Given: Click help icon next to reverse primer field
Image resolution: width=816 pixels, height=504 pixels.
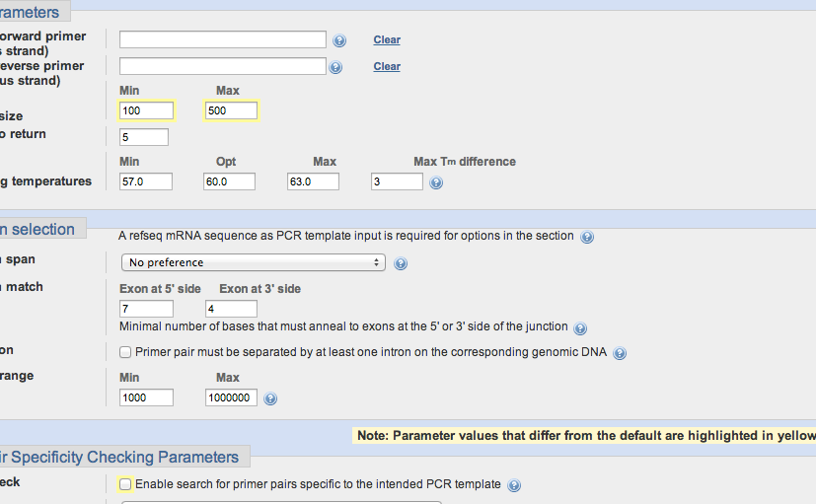Looking at the screenshot, I should (335, 67).
